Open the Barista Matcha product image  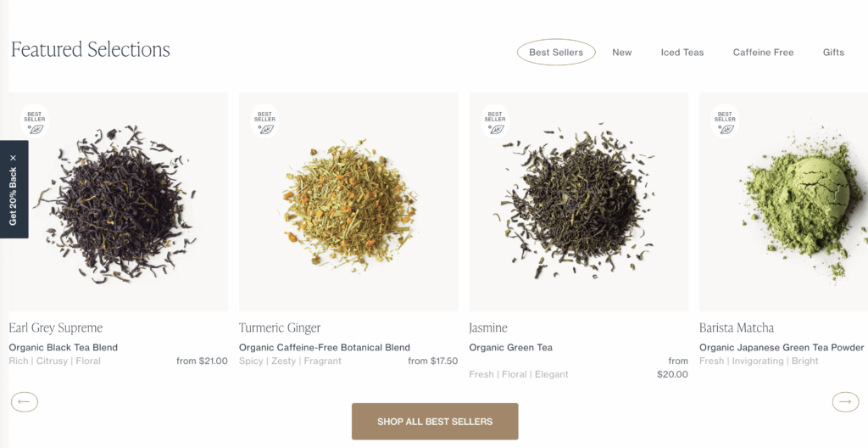(783, 202)
